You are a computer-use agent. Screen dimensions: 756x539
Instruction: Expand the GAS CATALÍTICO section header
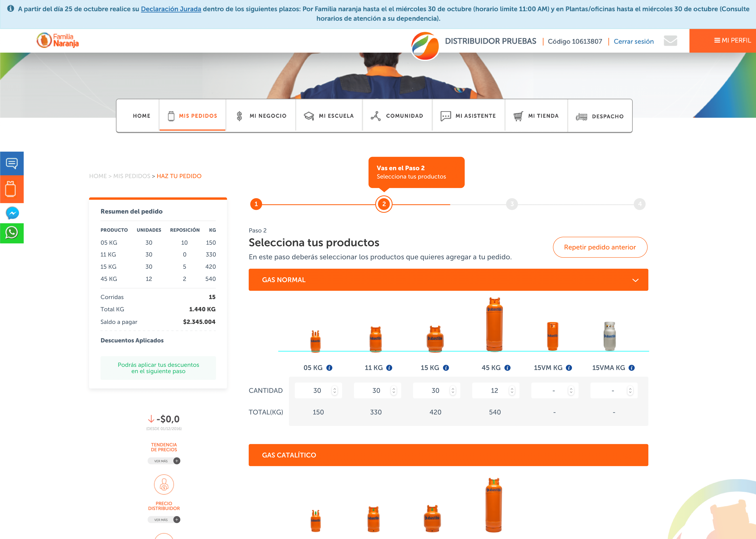(448, 455)
